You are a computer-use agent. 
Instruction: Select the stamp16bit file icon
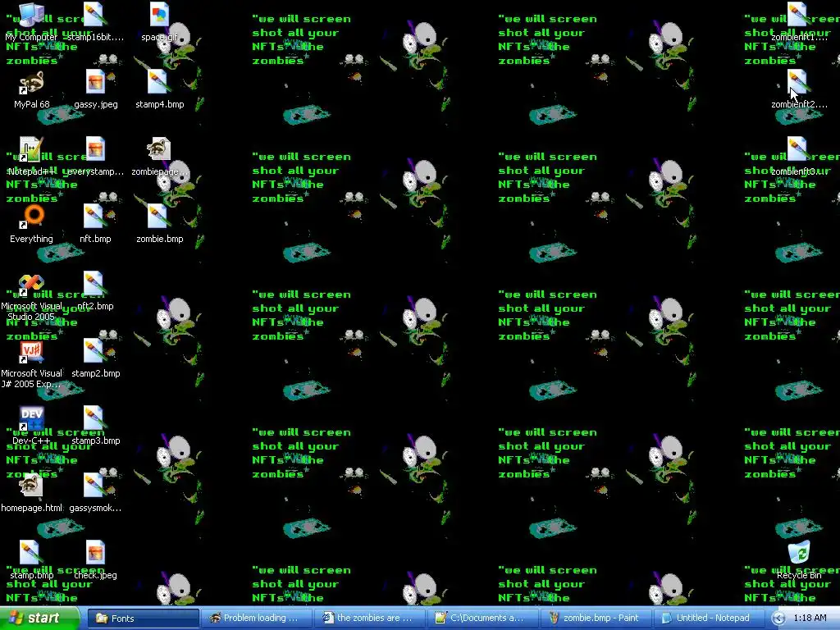(95, 15)
